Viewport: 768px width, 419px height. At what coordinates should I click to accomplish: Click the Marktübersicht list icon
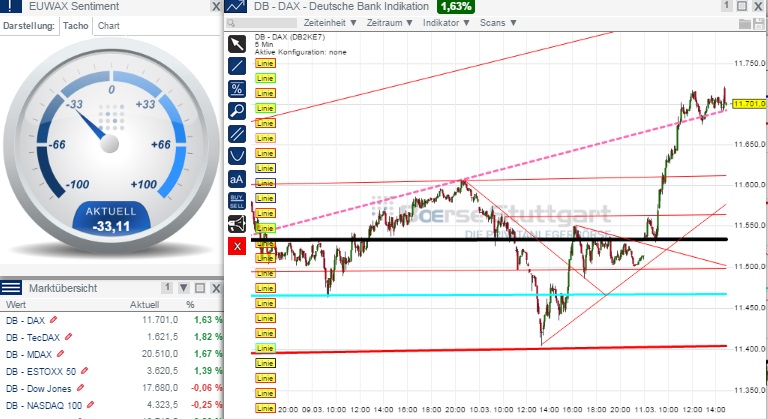[11, 288]
